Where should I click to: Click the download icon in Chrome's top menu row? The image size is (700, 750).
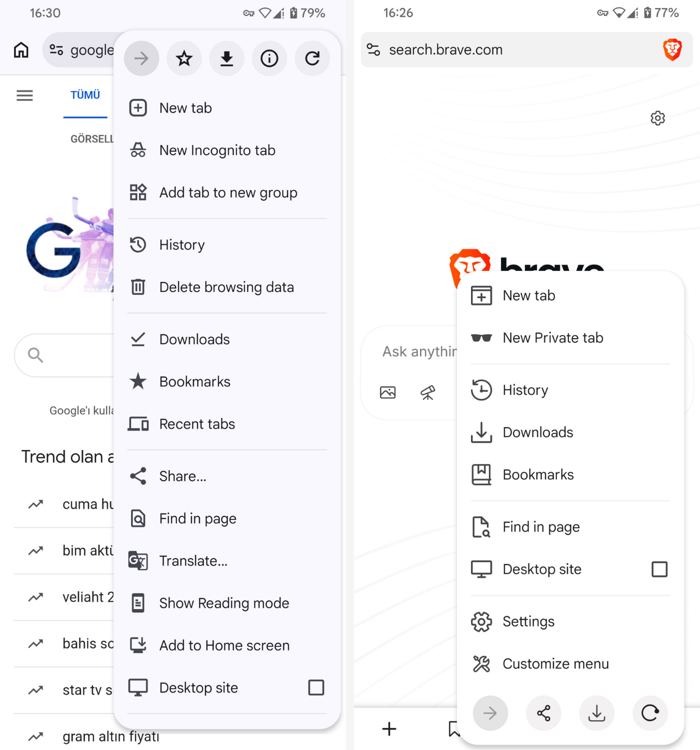pos(226,58)
